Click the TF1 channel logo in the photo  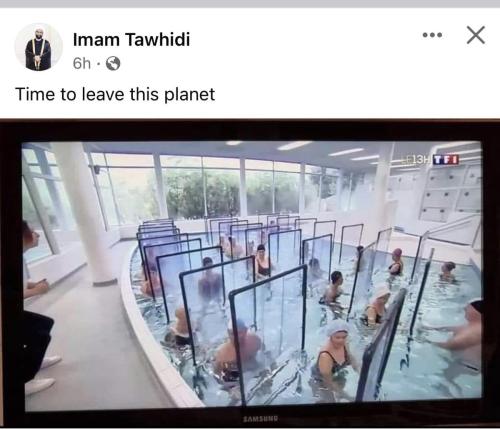tap(446, 160)
